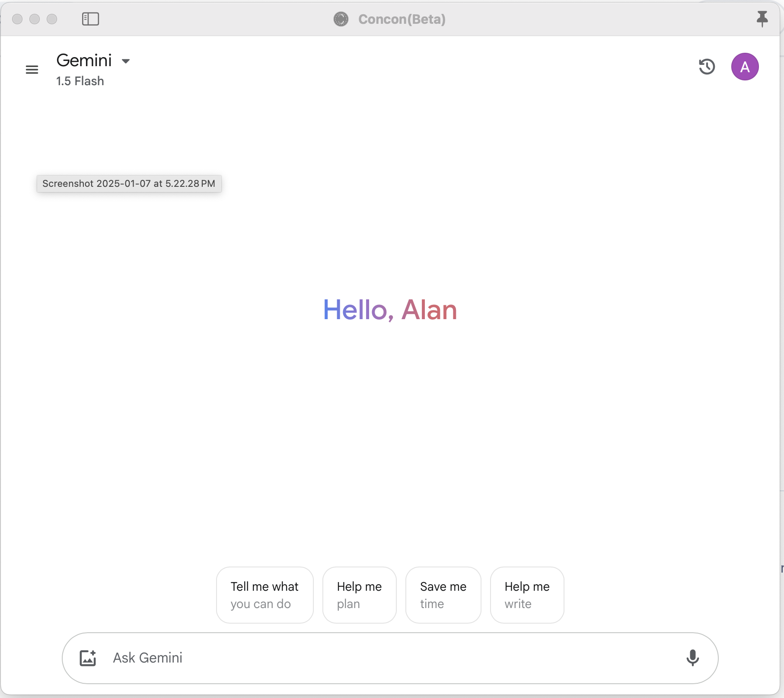Expand the Gemini model dropdown arrow

tap(126, 61)
